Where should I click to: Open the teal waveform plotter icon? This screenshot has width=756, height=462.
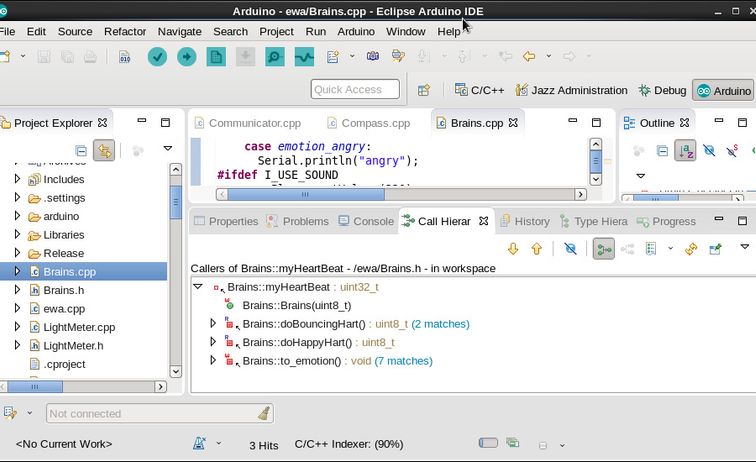click(304, 57)
